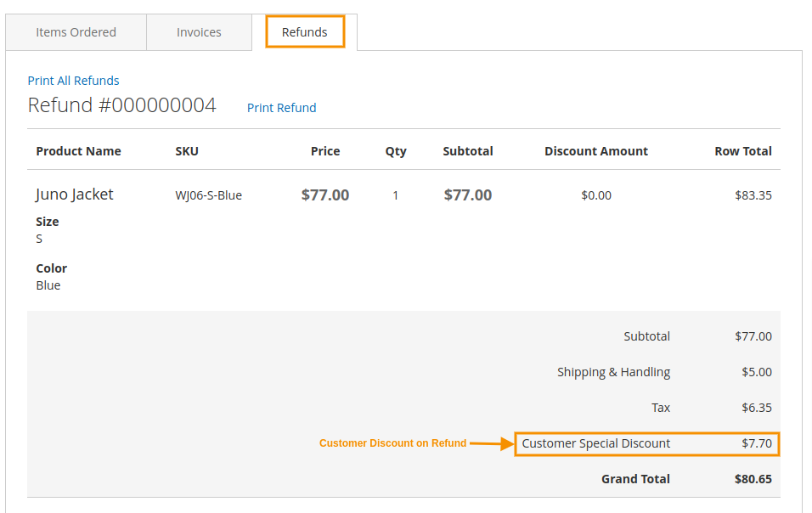
Task: Switch to the Items Ordered tab
Action: coord(76,32)
